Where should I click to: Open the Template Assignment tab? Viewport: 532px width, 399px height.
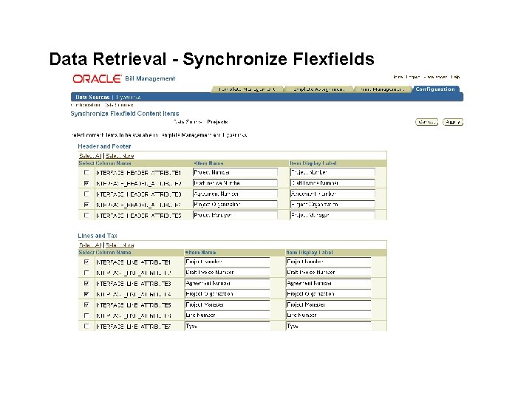(x=318, y=89)
